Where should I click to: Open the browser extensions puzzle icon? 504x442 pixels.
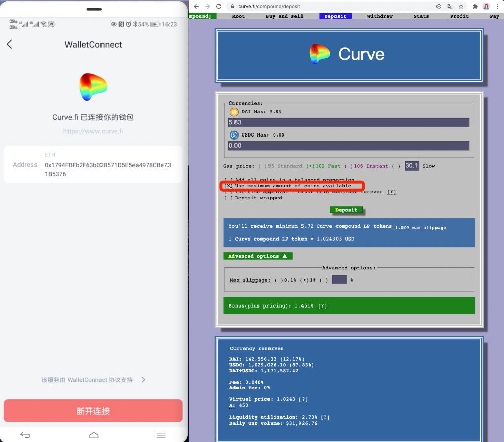pos(475,6)
